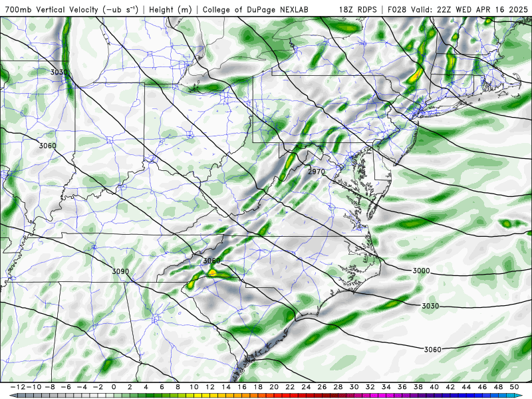Click the 3060 contour label over Illinois
532x399 pixels.
[47, 146]
